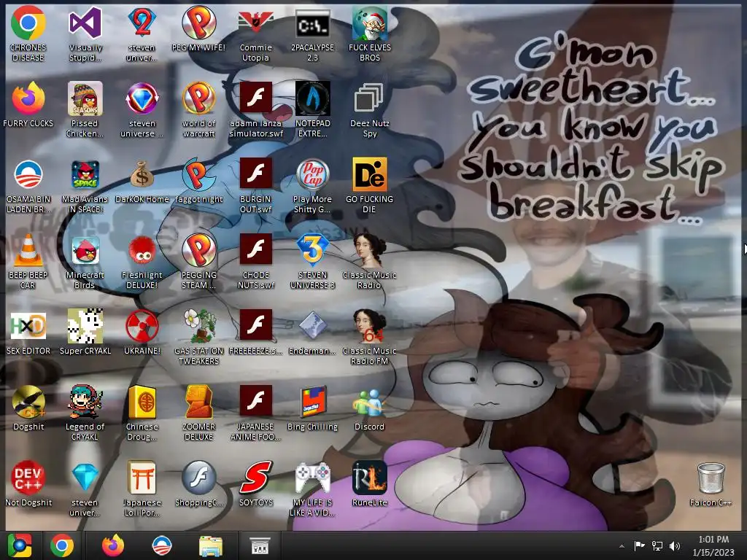
Task: Select the BEEP BEEP CAR traffic cone icon
Action: (x=28, y=250)
